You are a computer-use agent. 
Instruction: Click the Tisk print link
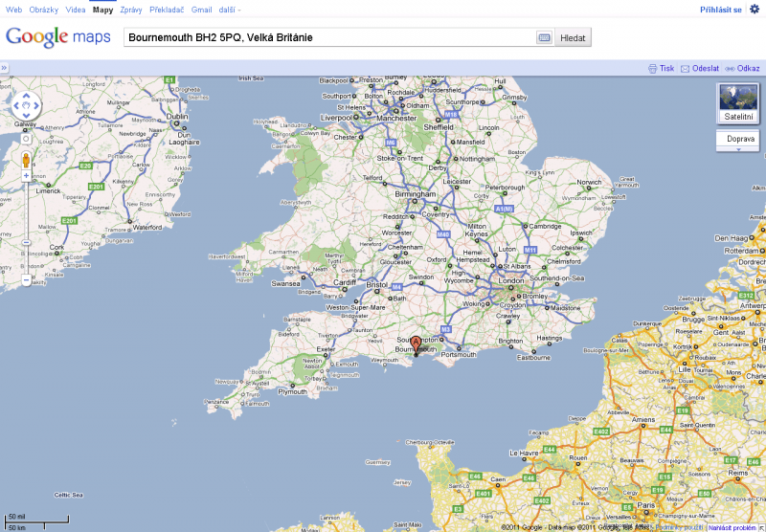coord(666,68)
